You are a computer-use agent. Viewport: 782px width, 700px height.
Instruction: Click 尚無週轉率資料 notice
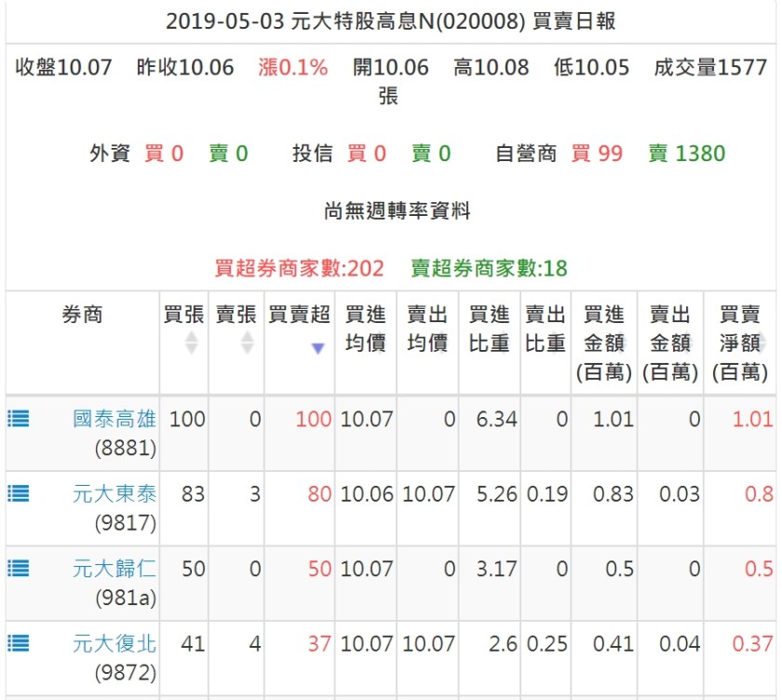pos(397,211)
